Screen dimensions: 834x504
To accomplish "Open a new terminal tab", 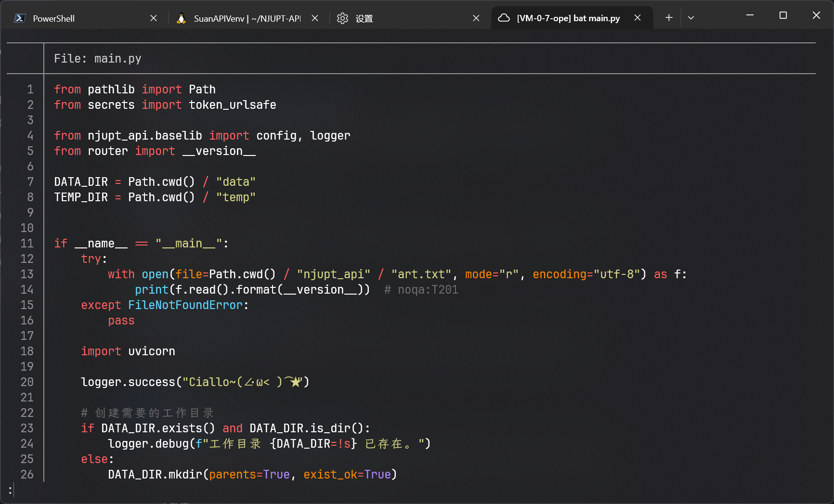I will 669,18.
